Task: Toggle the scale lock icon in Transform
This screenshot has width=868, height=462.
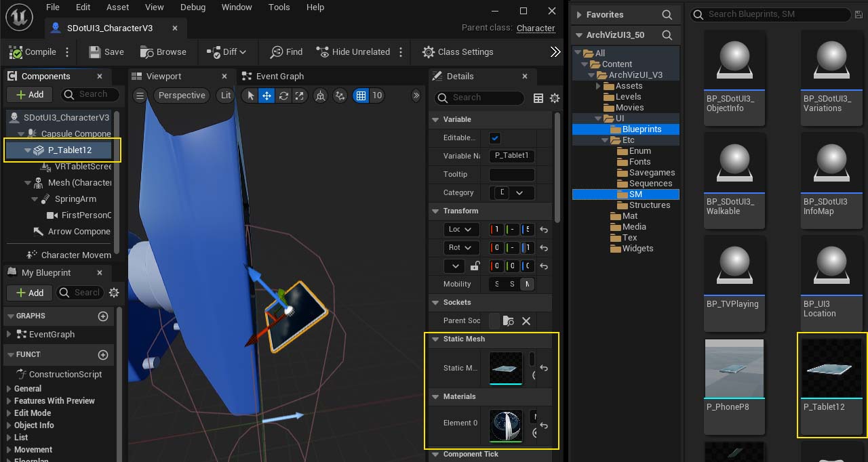Action: (475, 266)
